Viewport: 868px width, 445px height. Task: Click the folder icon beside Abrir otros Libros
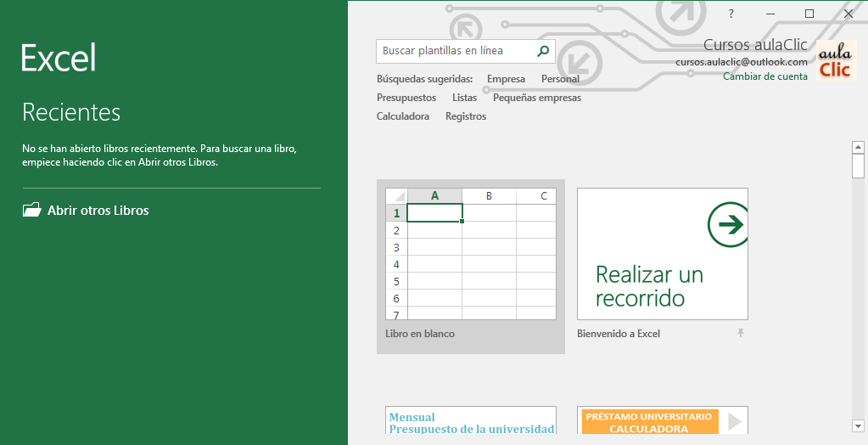pyautogui.click(x=31, y=210)
